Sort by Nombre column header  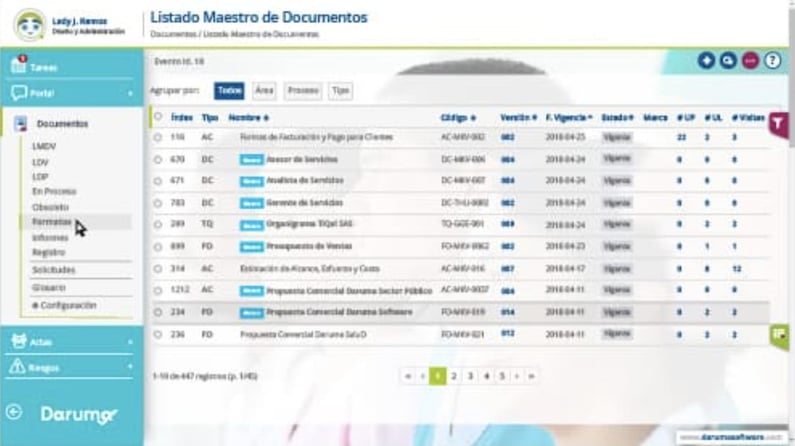[248, 118]
